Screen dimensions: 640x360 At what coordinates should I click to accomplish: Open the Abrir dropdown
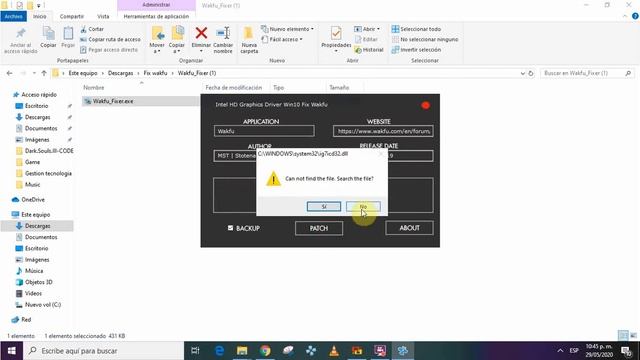click(x=367, y=29)
